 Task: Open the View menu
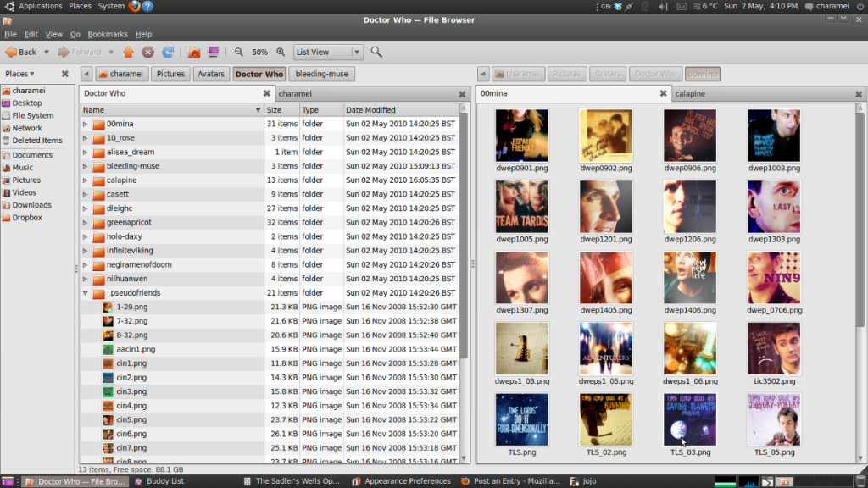pos(53,34)
